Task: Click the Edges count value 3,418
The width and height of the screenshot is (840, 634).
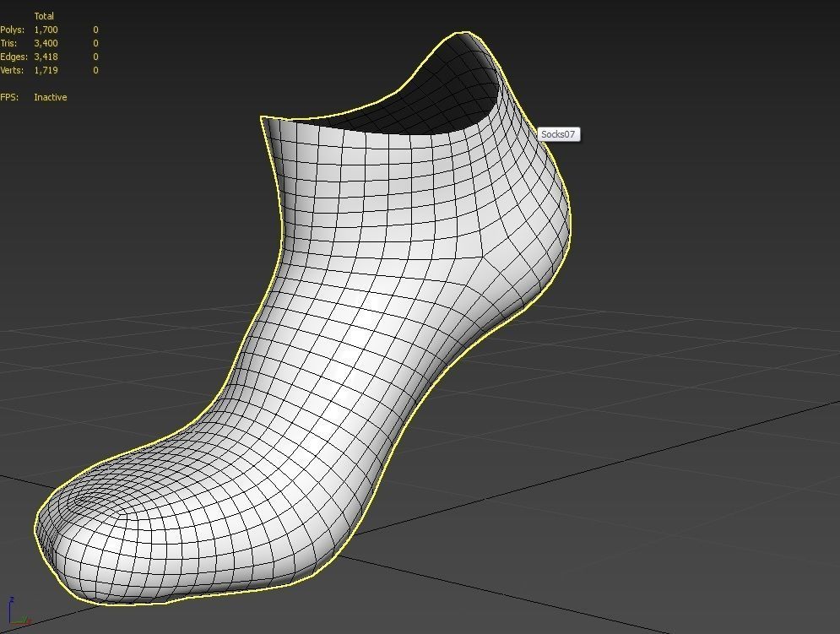Action: [46, 57]
